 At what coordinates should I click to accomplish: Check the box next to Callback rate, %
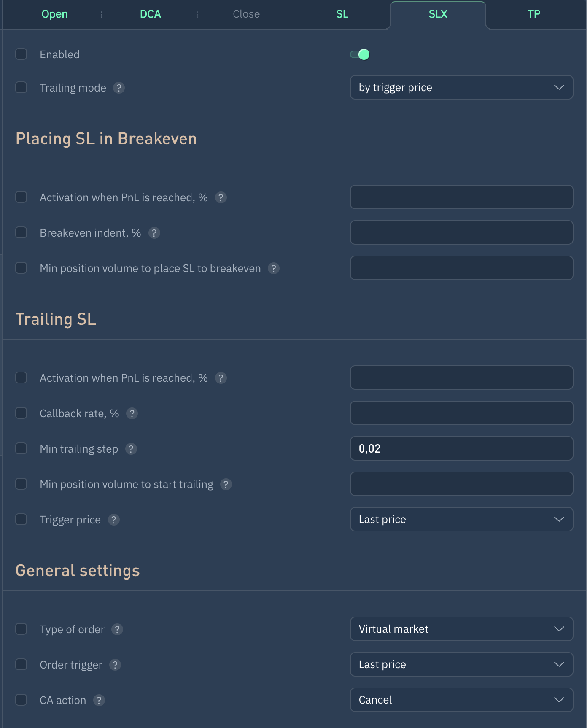coord(21,413)
